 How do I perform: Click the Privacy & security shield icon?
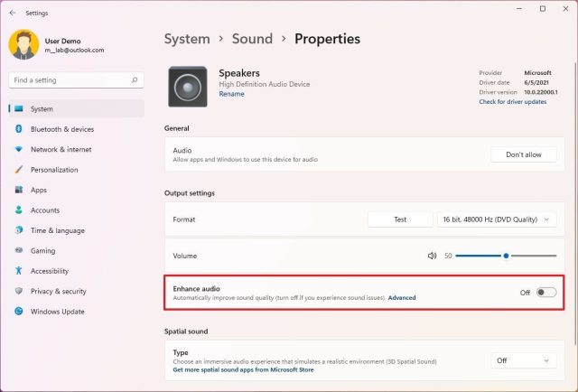point(19,291)
